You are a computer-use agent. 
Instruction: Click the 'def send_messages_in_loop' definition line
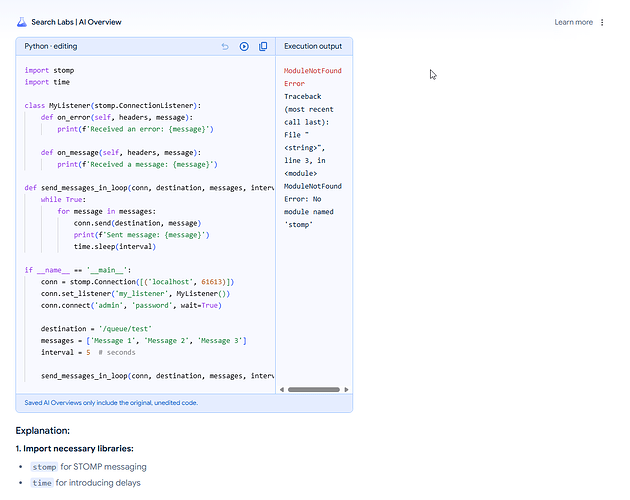[149, 188]
